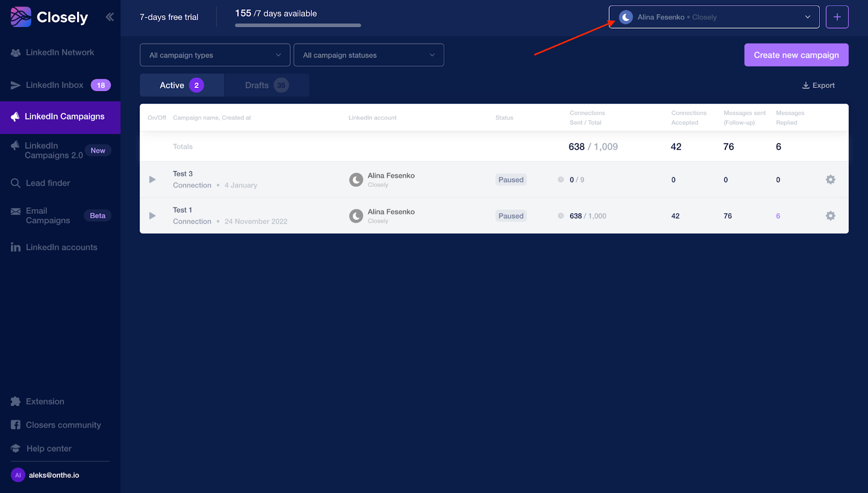Screen dimensions: 868x493
Task: Open the Alina Fesenko account selector dropdown
Action: coord(714,17)
